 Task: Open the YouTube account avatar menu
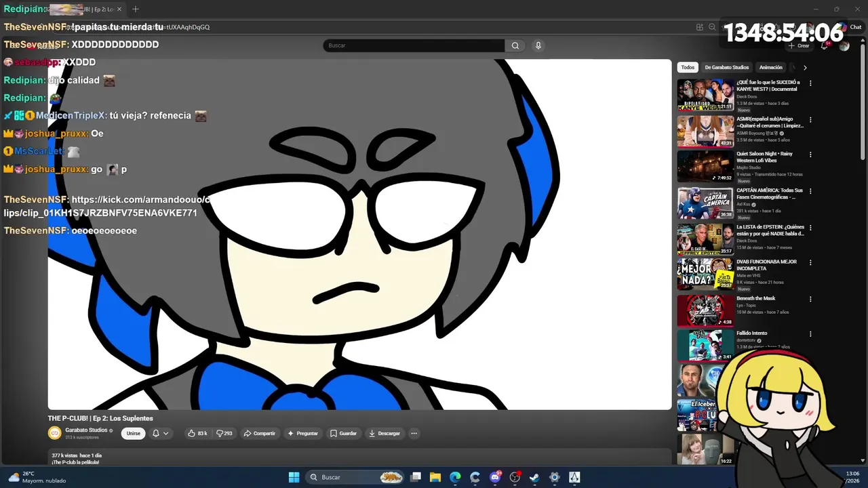click(x=844, y=45)
